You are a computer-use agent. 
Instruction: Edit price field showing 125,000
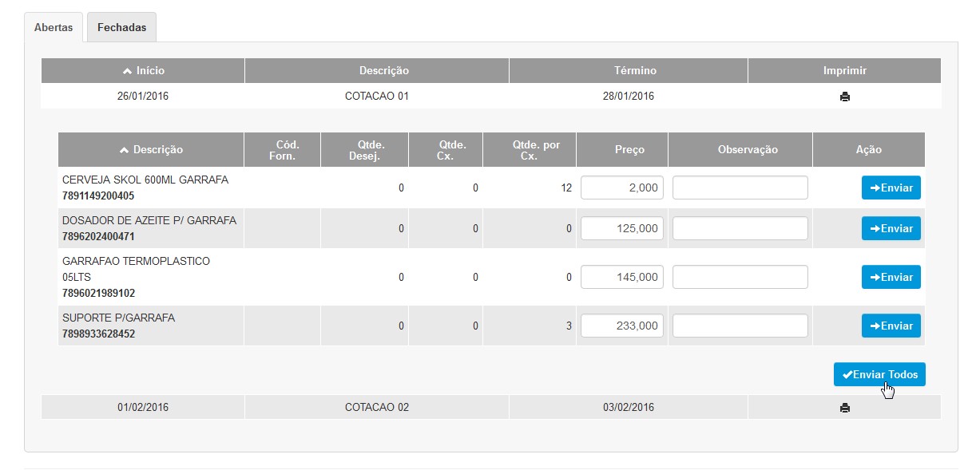coord(622,228)
